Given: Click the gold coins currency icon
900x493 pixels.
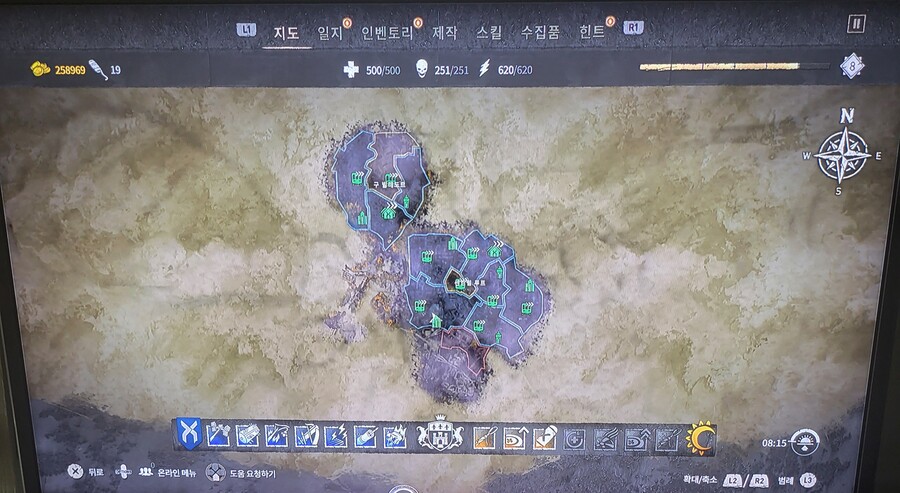Looking at the screenshot, I should 41,69.
